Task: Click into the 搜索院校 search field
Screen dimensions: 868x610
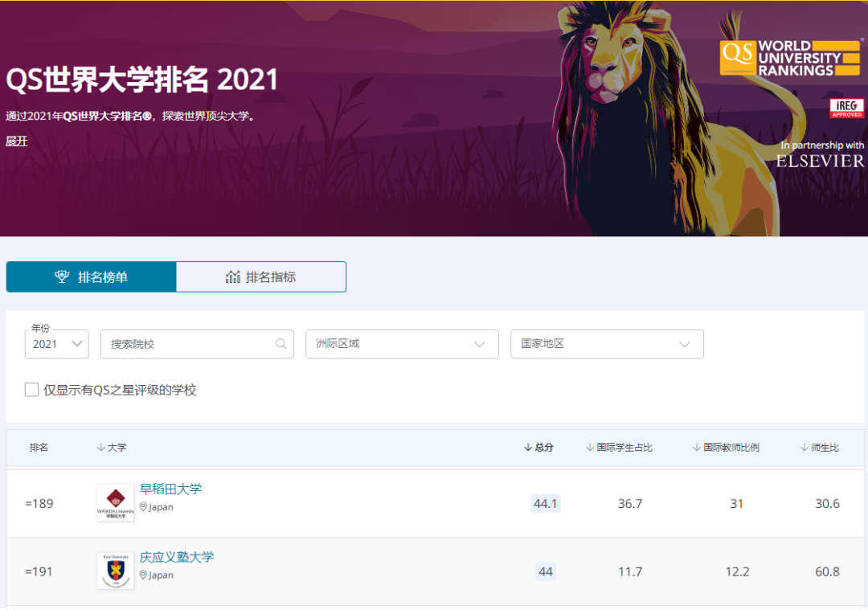Action: tap(197, 344)
